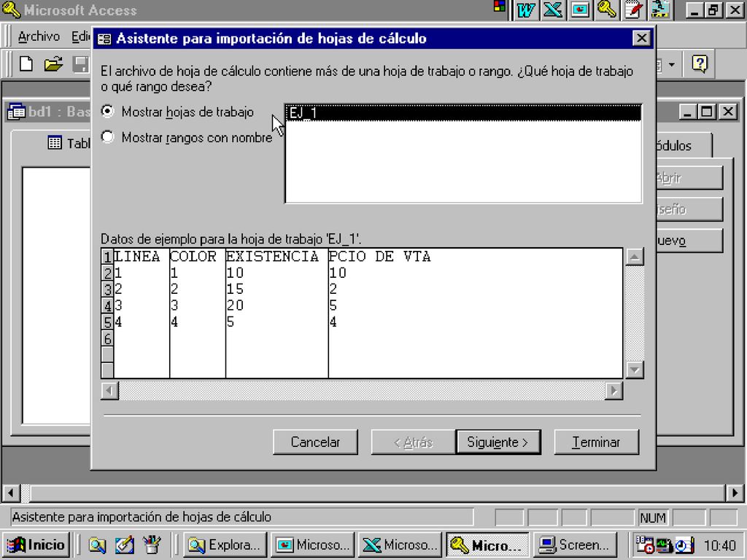Open the dropdown arrow beside the Help icon
This screenshot has height=560, width=747.
pos(672,64)
